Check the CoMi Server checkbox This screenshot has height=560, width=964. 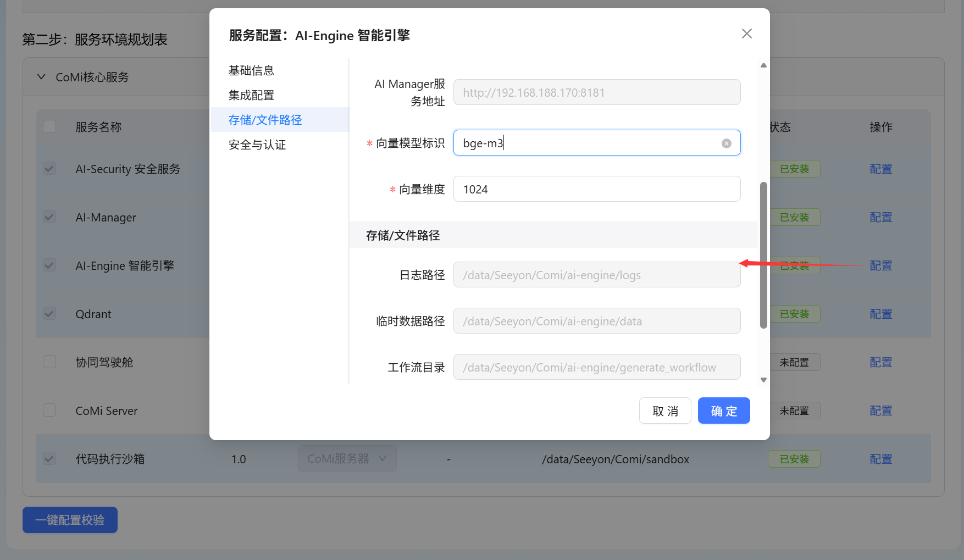click(49, 411)
